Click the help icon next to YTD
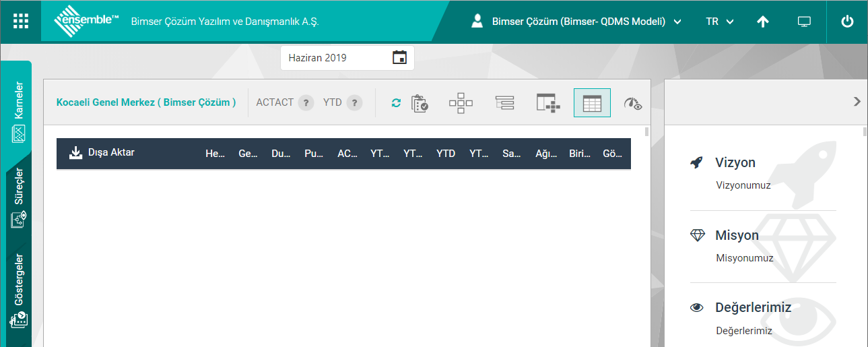This screenshot has height=347, width=868. 354,103
